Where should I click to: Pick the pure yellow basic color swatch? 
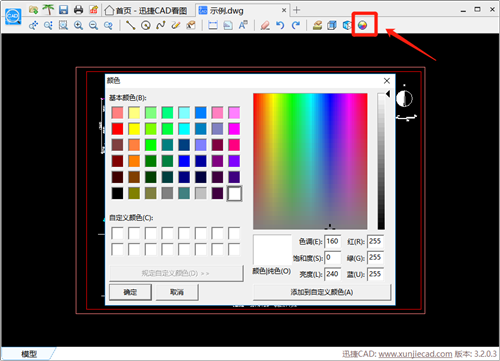pos(134,129)
